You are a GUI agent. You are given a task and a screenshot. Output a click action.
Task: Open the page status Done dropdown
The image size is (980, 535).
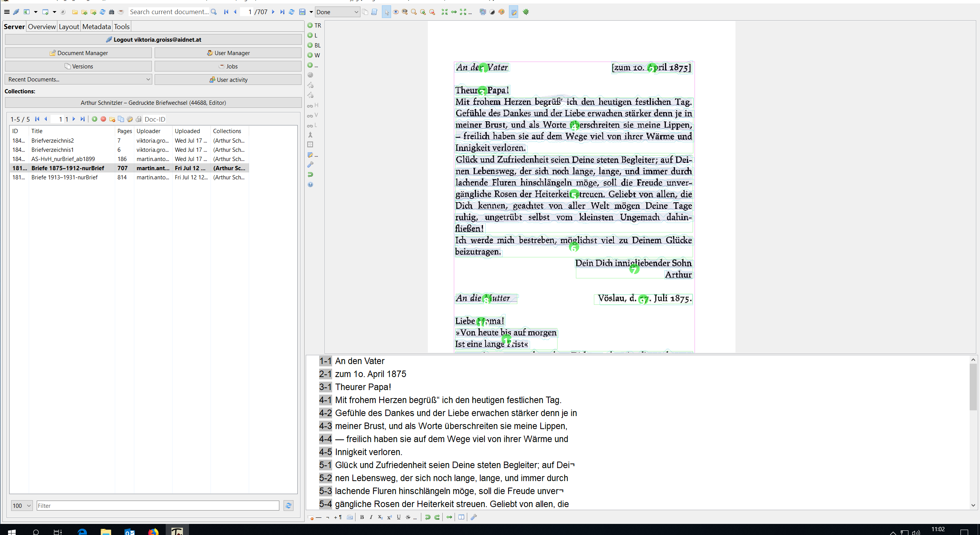tap(337, 12)
